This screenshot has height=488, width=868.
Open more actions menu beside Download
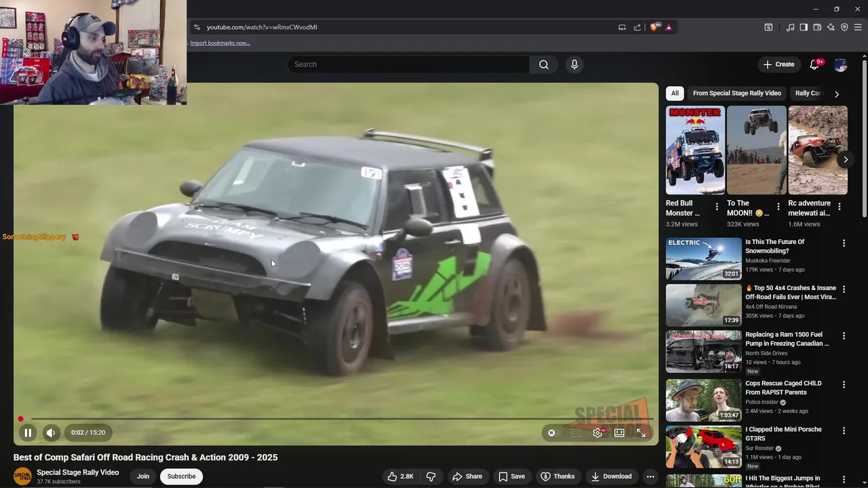(650, 476)
